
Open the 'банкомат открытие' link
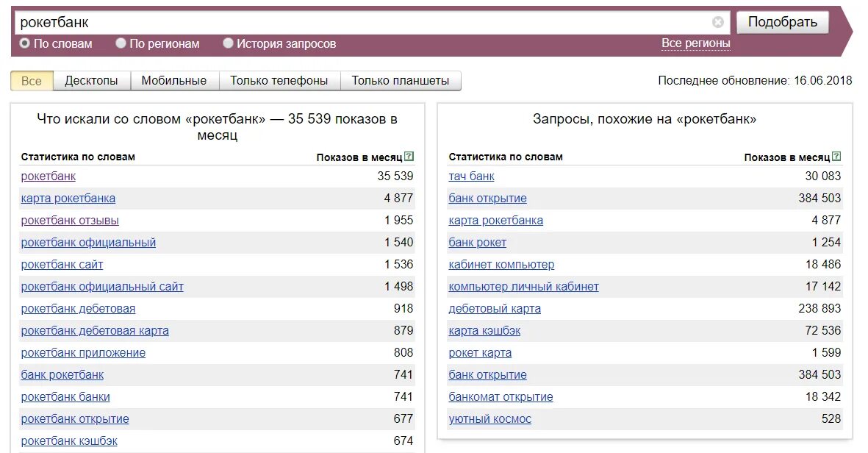click(501, 397)
